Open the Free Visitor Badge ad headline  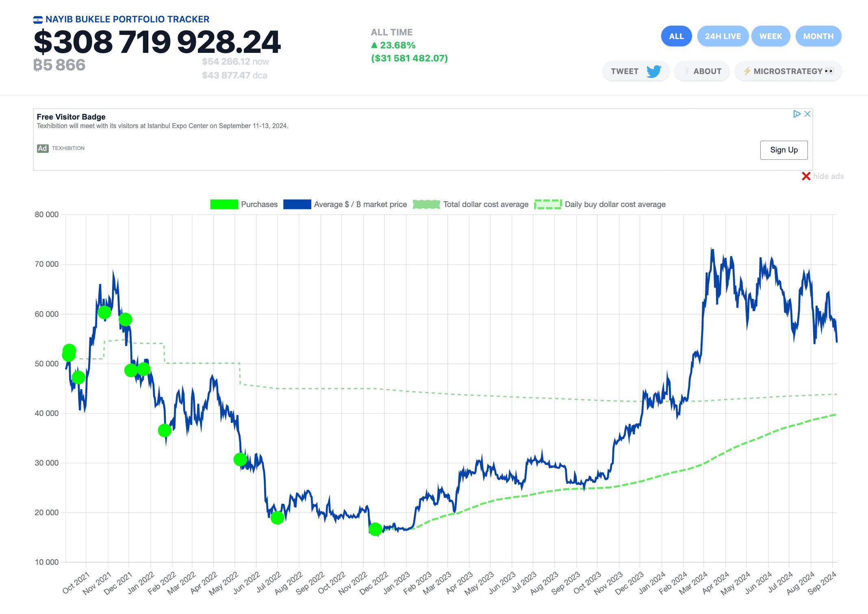click(71, 117)
